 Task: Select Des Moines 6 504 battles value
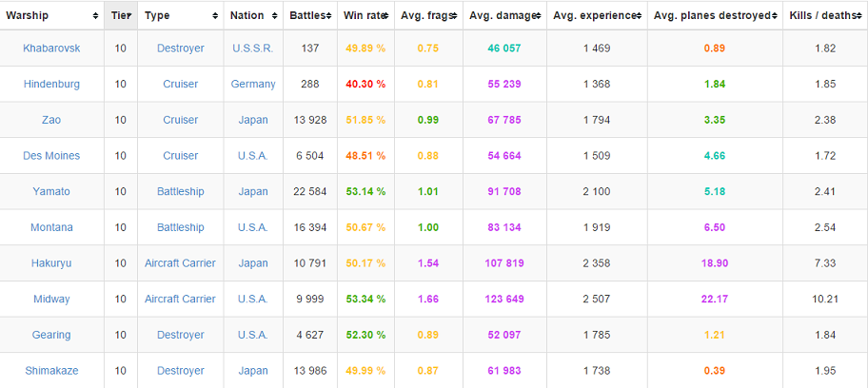(310, 156)
